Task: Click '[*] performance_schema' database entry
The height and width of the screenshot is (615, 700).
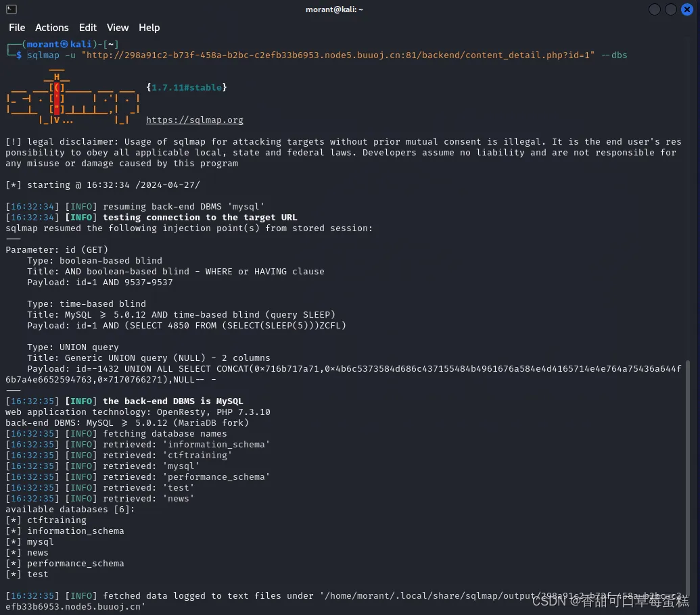Action: pos(65,563)
